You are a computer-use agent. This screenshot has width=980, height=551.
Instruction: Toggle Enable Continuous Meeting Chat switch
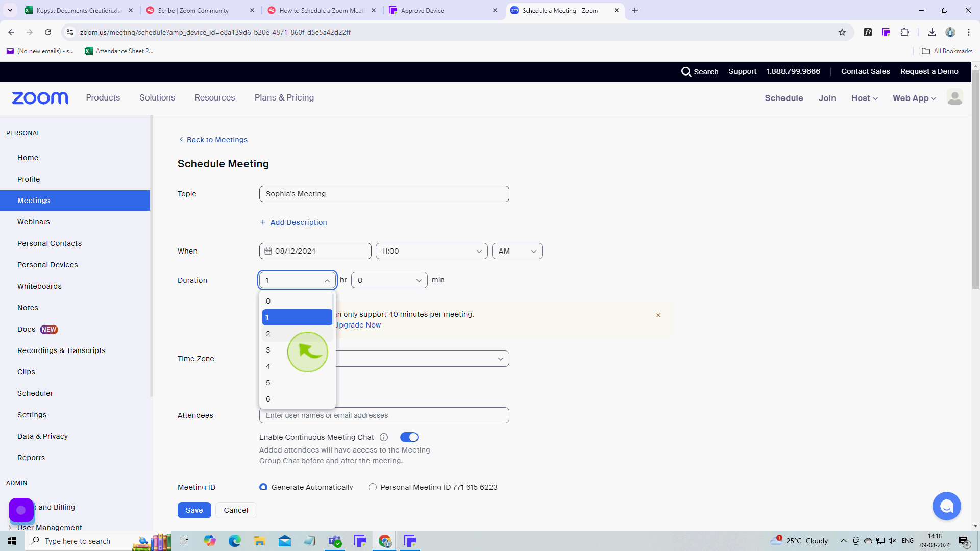click(x=409, y=437)
